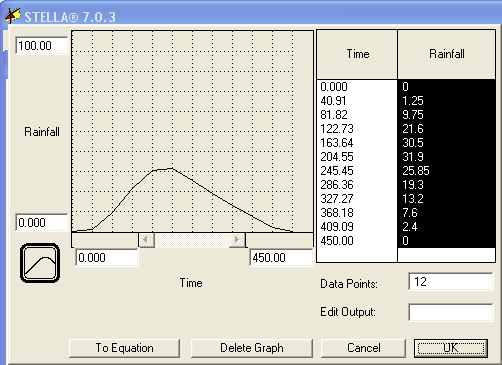Click the Rainfall axis label beside graph
The height and width of the screenshot is (365, 502).
pyautogui.click(x=42, y=132)
